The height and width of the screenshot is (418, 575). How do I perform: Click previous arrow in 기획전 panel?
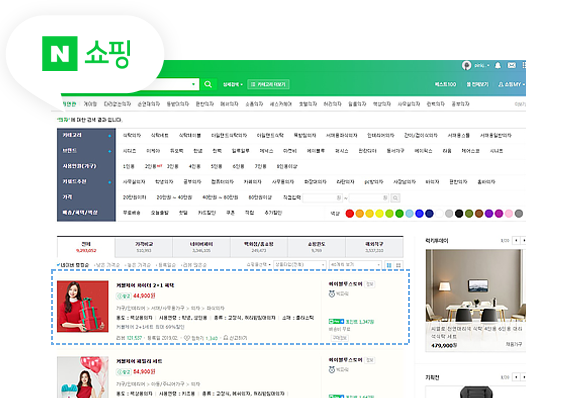coord(516,377)
